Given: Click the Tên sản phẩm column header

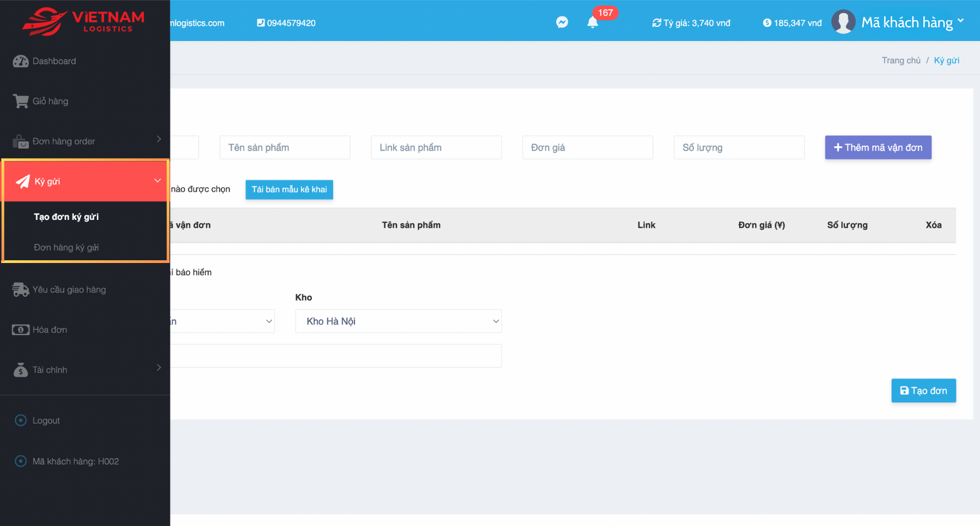Looking at the screenshot, I should (x=411, y=225).
